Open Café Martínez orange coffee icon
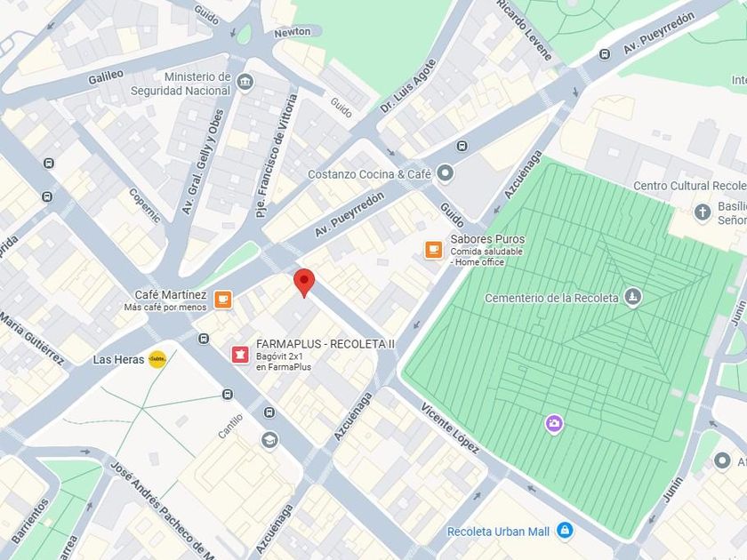747x560 pixels. click(x=222, y=300)
